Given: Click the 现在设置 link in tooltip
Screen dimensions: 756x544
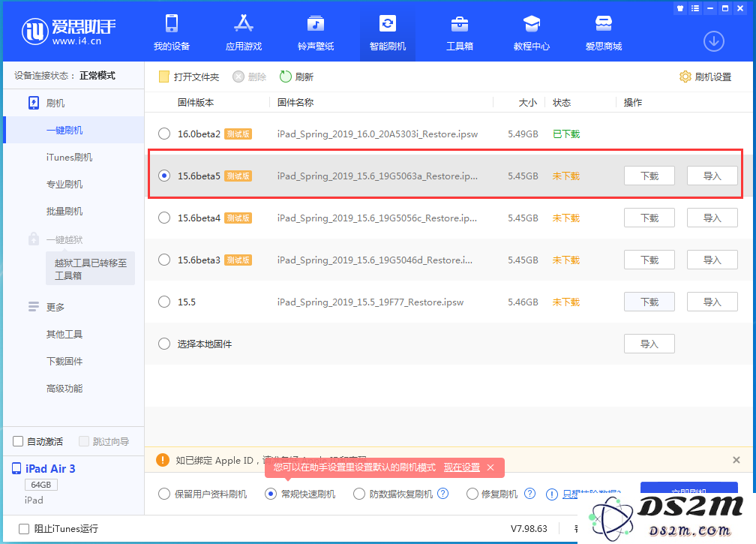Looking at the screenshot, I should 461,467.
